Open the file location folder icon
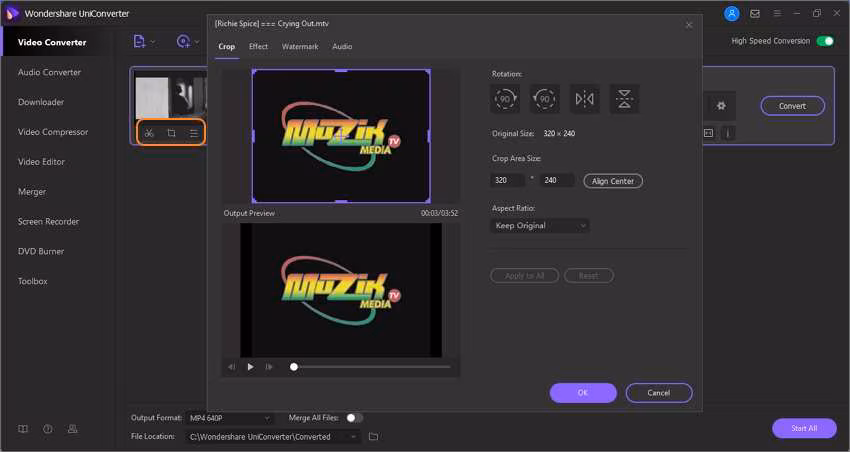 click(x=374, y=436)
